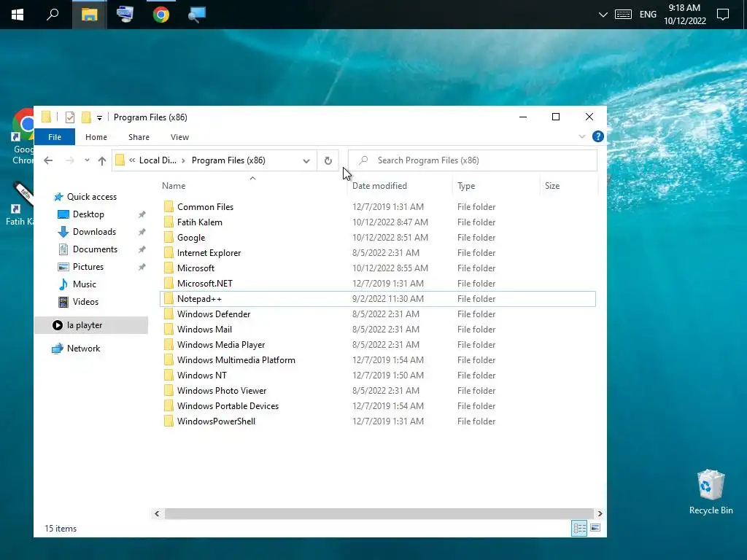Click the pin icon next to Downloads
This screenshot has width=747, height=560.
142,233
